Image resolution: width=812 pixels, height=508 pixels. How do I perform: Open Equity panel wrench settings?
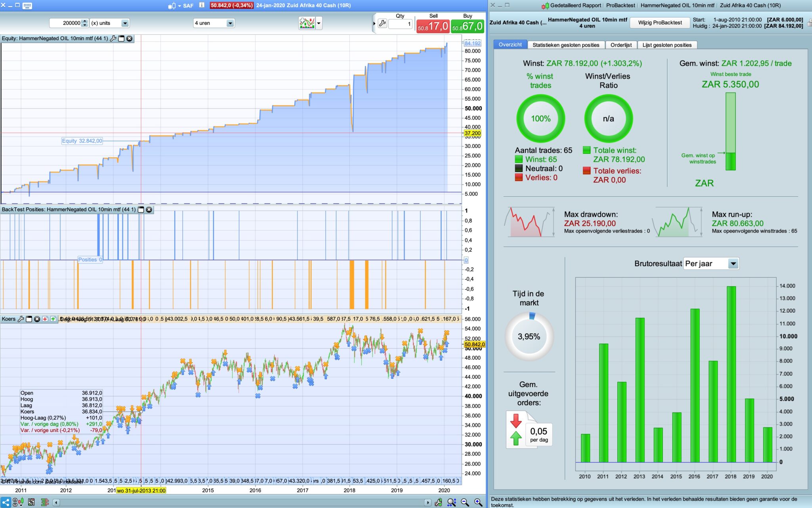113,38
